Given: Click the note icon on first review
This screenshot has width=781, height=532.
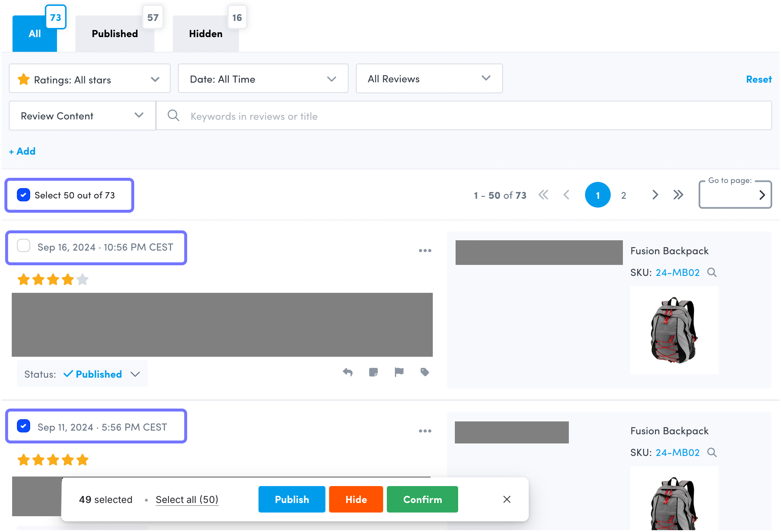Looking at the screenshot, I should [x=373, y=372].
